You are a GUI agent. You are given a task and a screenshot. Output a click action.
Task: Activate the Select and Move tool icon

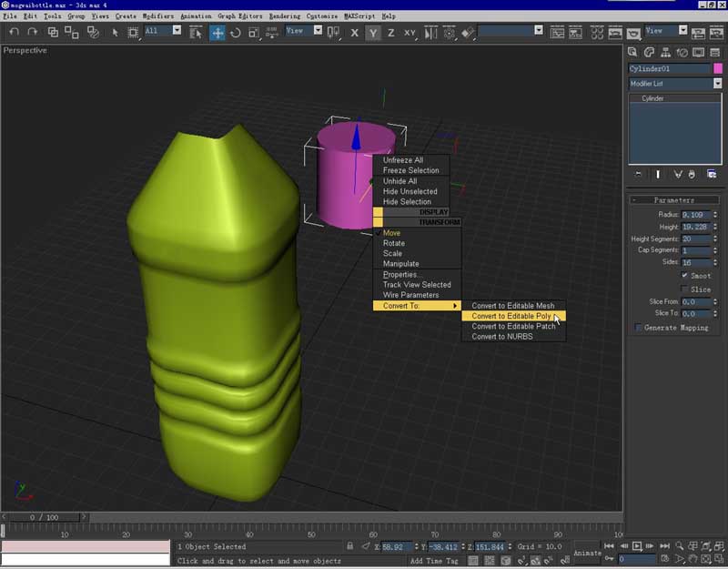[x=217, y=33]
